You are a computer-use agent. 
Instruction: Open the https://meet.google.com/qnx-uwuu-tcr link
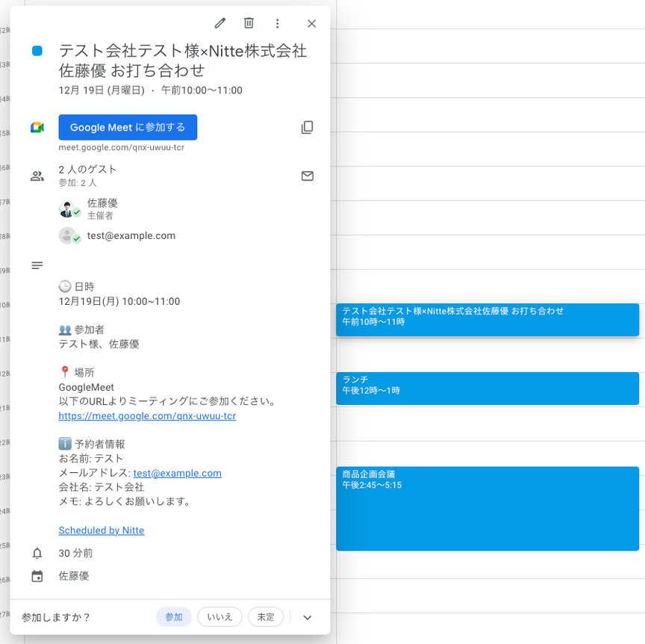pyautogui.click(x=147, y=416)
